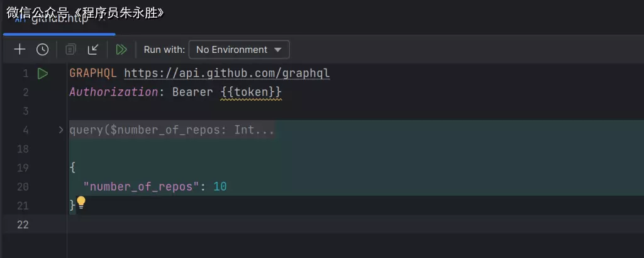Click the yellow lightbulb quick-fix icon

click(x=81, y=203)
